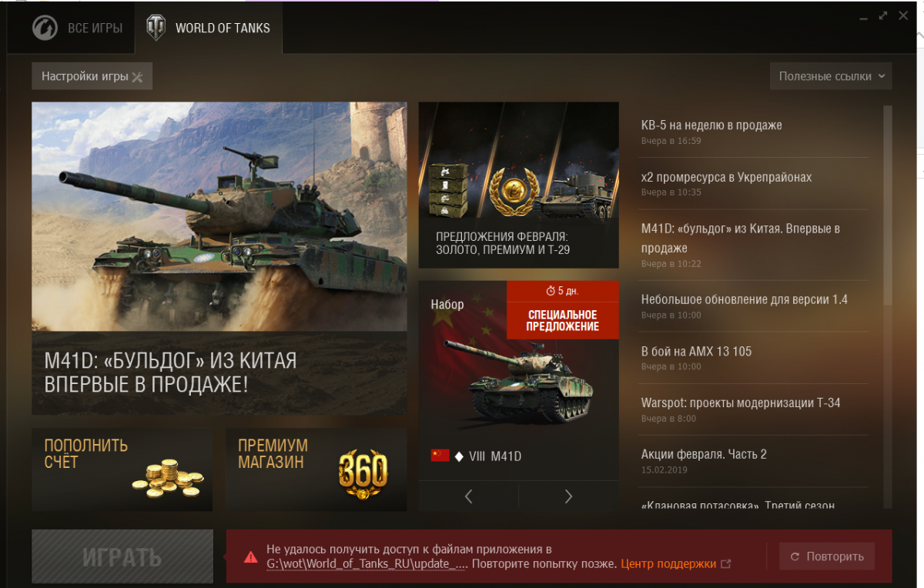924x588 pixels.
Task: Open «Пополнить счёт» gold coins tile
Action: click(x=122, y=469)
